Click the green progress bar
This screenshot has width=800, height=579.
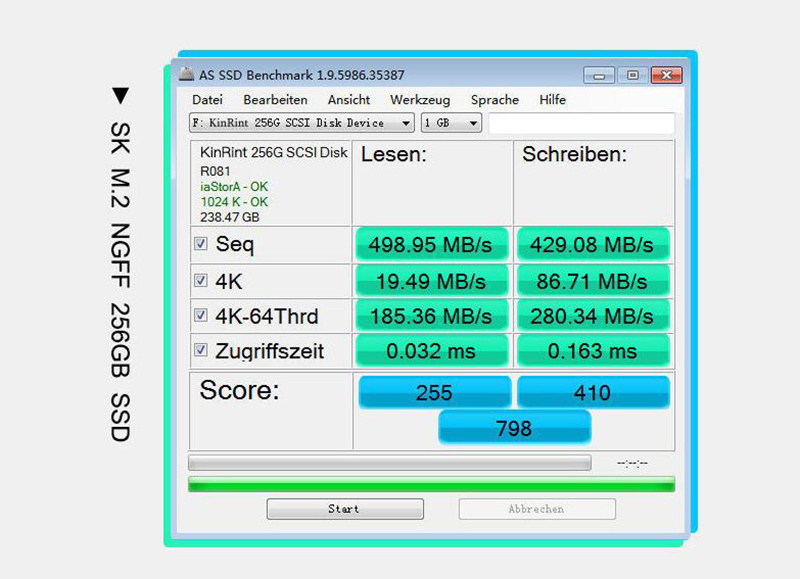[x=431, y=484]
